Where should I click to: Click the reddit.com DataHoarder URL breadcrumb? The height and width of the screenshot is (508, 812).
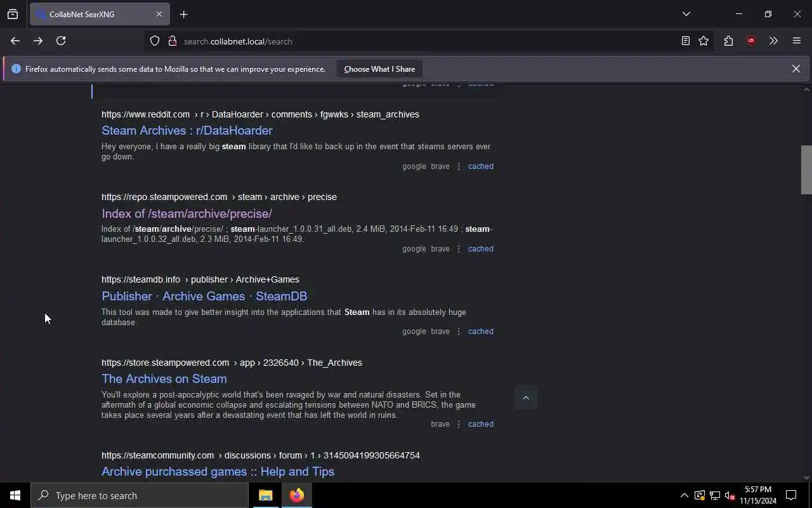pyautogui.click(x=260, y=114)
